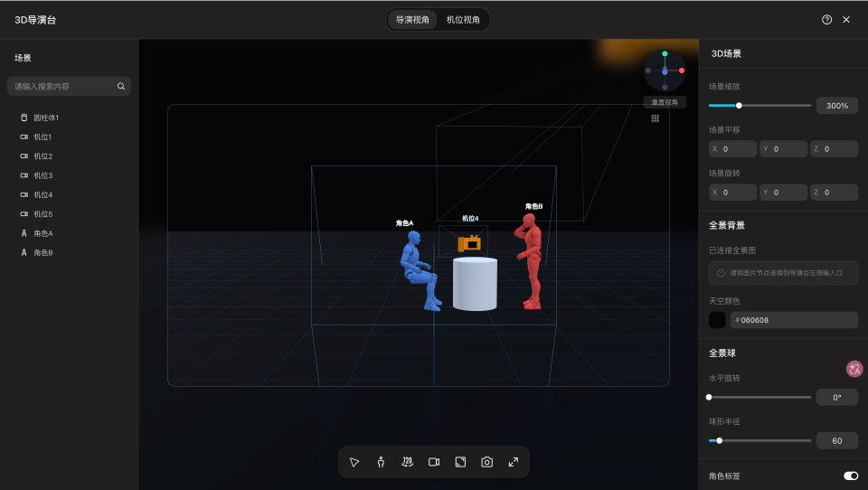
Task: Click the 3D场景 panel heading
Action: 726,53
